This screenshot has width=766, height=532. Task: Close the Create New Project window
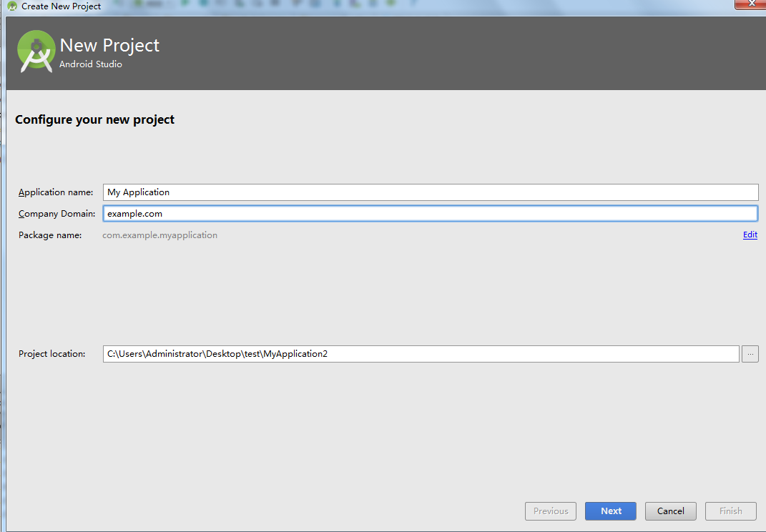coord(752,4)
